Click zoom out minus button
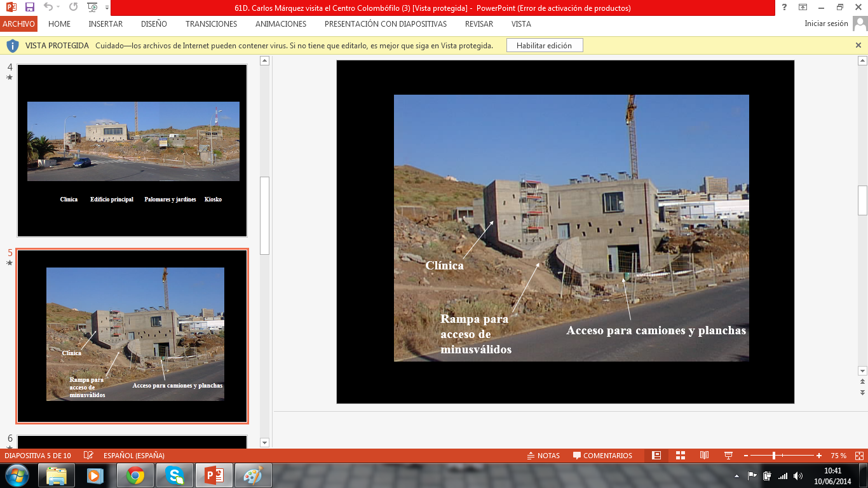 point(746,456)
